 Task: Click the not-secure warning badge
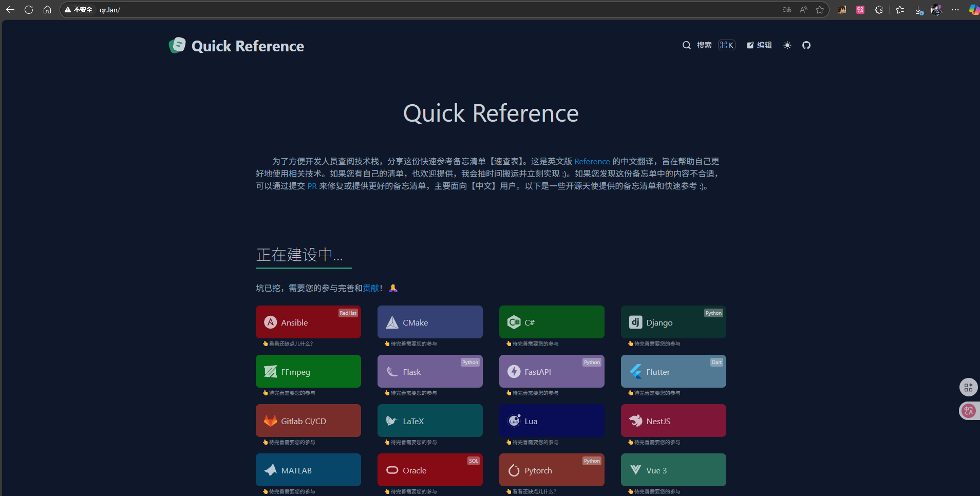pos(79,10)
